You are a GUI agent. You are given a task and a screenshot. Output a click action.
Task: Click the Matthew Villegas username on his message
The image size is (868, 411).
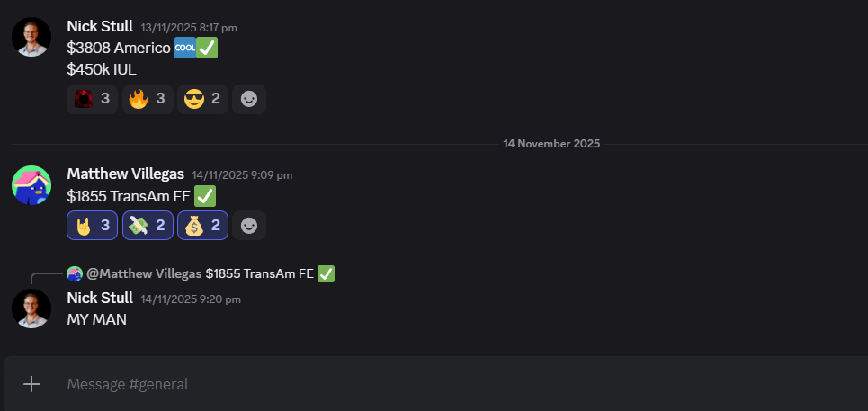pyautogui.click(x=126, y=174)
